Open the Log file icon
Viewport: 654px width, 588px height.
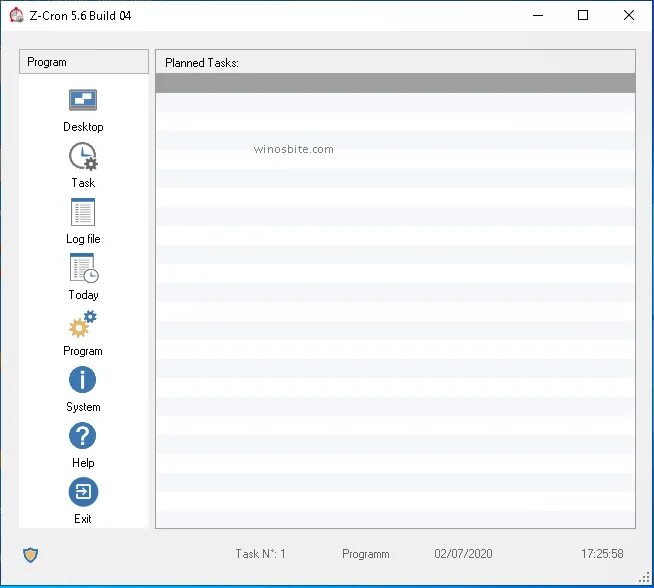[83, 212]
